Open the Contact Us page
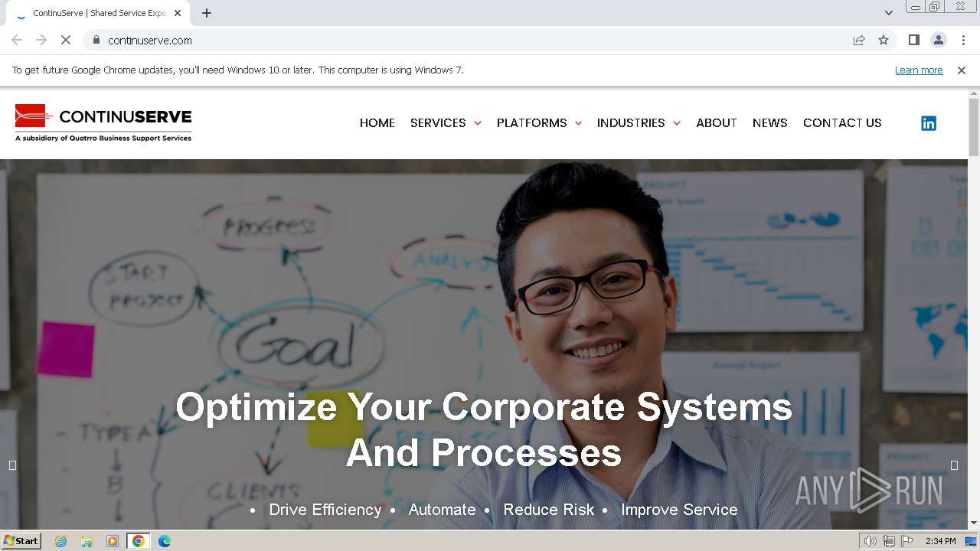 pyautogui.click(x=842, y=123)
